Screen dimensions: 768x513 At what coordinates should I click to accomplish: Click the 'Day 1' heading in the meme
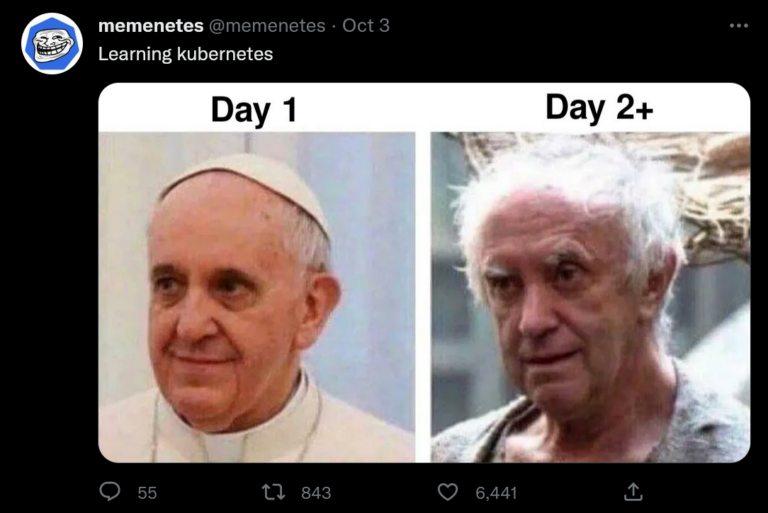tap(254, 109)
